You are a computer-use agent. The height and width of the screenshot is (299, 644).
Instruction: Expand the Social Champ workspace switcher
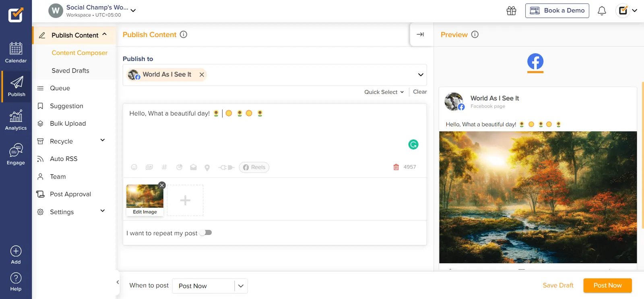click(133, 10)
